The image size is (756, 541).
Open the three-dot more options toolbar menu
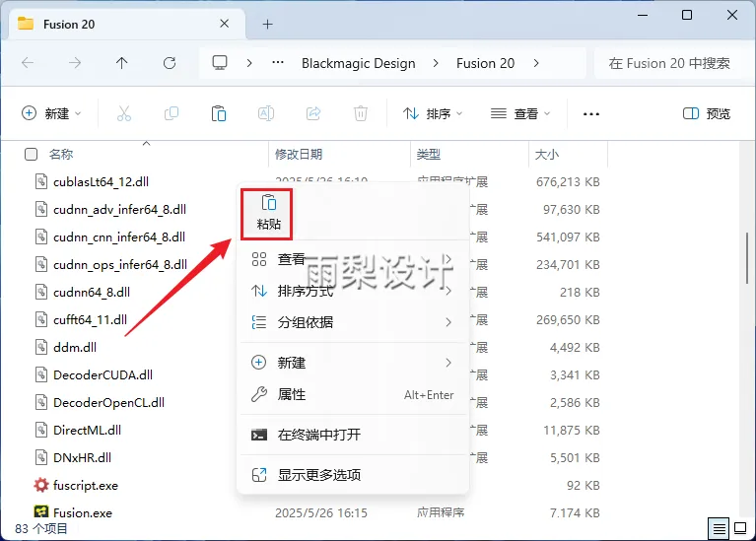click(x=591, y=113)
